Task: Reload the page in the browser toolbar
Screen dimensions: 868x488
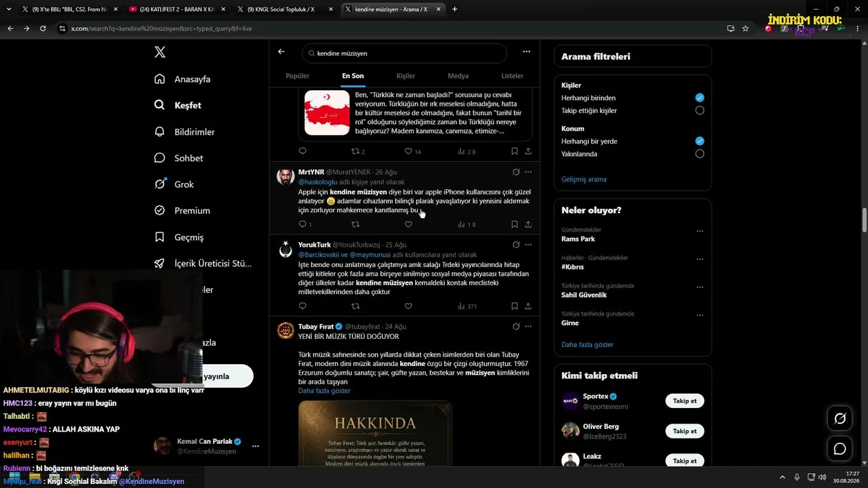Action: (x=43, y=28)
